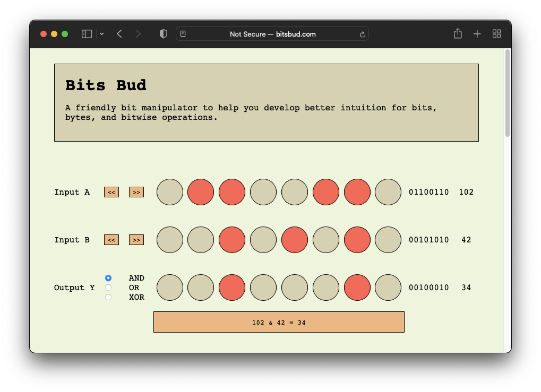
Task: Click the page vertical scrollbar thumb
Action: click(x=507, y=93)
